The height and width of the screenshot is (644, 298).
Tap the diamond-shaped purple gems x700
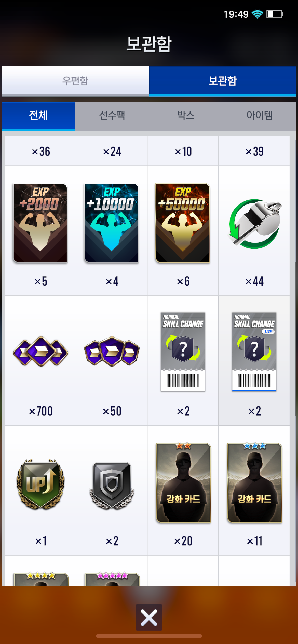40,352
